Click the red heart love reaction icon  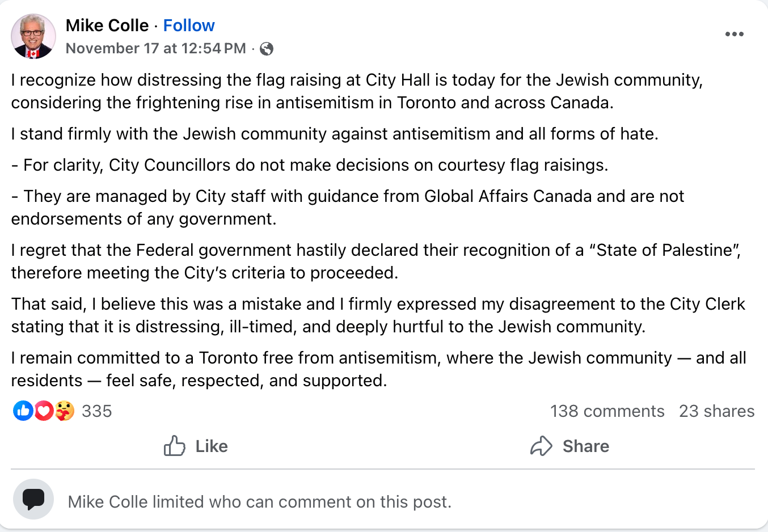(44, 411)
